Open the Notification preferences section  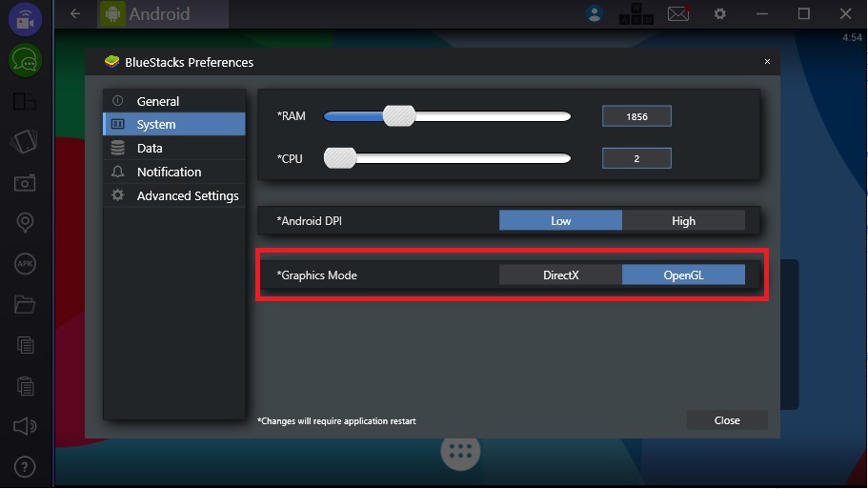coord(174,172)
